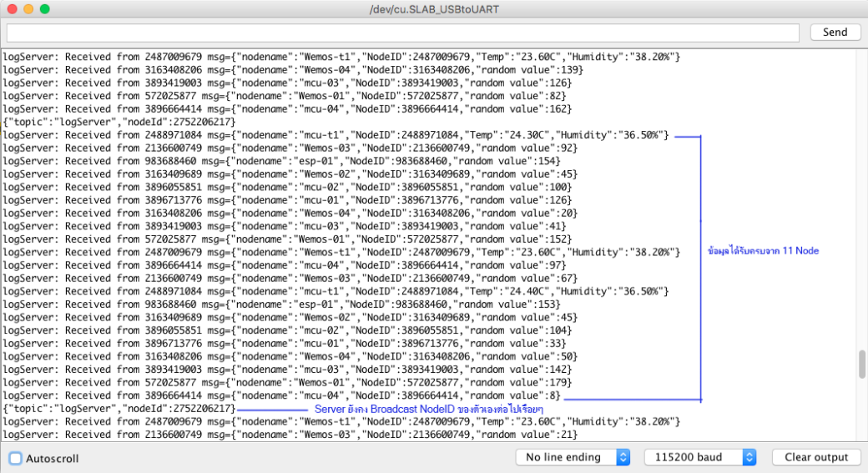Click the Clear output button
The image size is (868, 473).
click(x=815, y=457)
